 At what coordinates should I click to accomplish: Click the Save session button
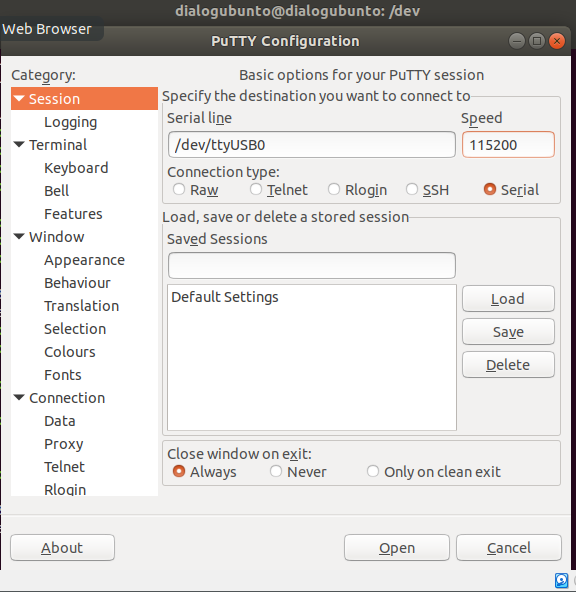508,331
